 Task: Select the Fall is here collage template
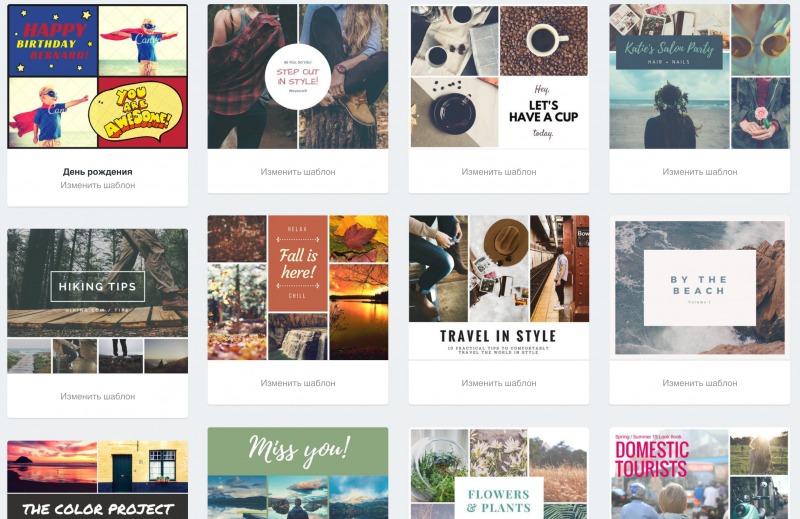pyautogui.click(x=297, y=288)
